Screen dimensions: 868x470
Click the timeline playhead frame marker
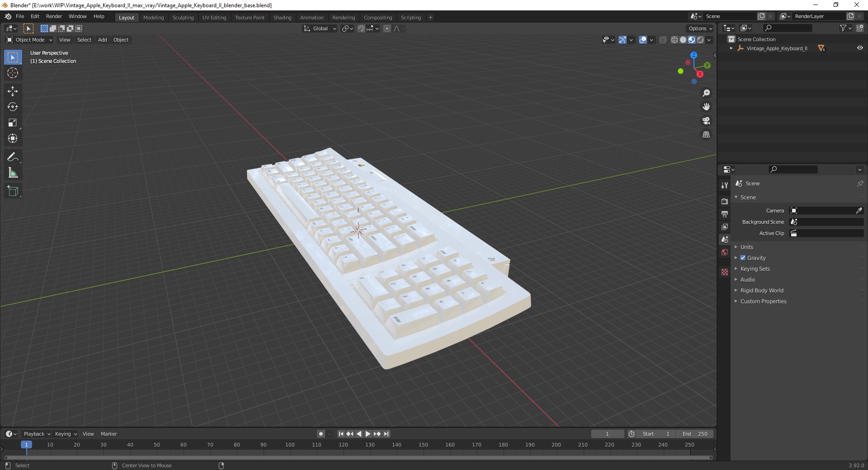[26, 445]
